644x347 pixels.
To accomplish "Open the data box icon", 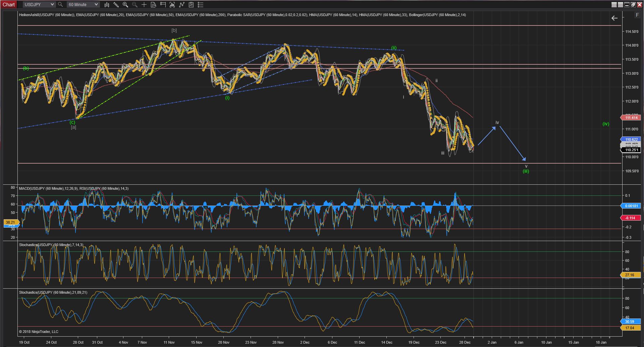I will tap(153, 5).
